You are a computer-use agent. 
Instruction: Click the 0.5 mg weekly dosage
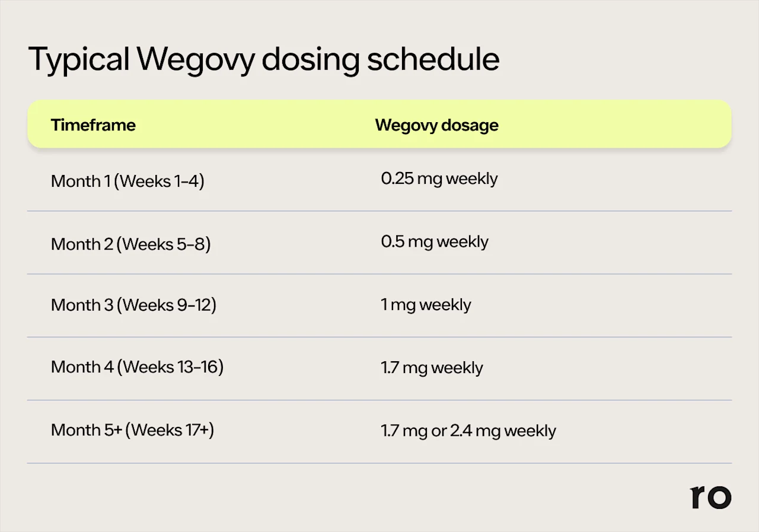tap(435, 242)
